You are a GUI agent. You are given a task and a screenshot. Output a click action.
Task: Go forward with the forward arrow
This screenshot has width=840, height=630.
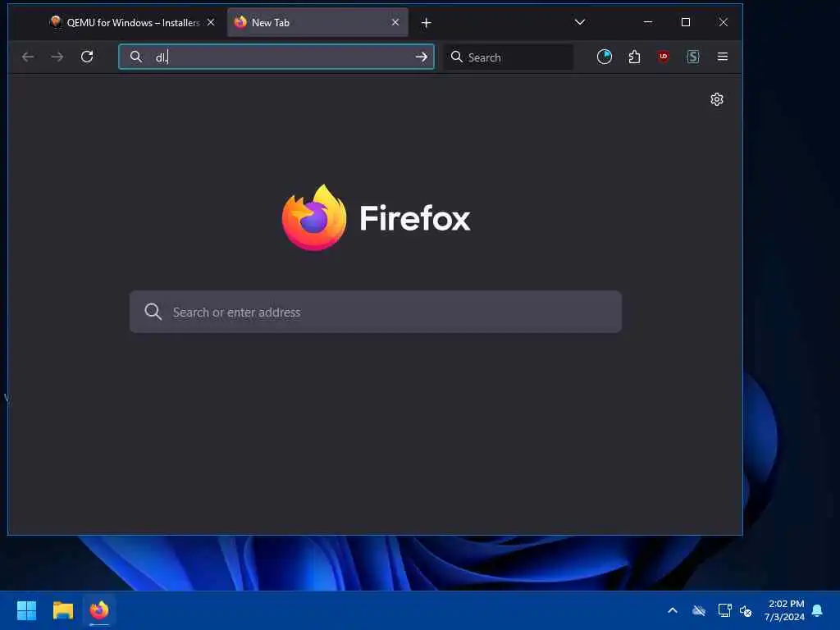[x=57, y=57]
